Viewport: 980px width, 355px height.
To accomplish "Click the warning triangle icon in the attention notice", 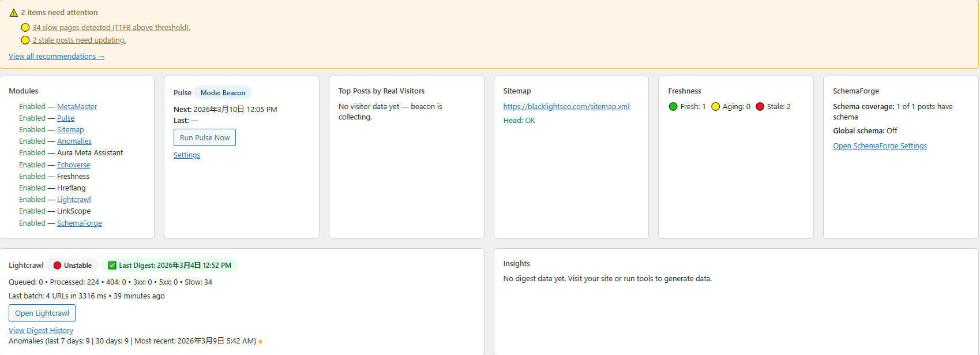I will pos(14,13).
